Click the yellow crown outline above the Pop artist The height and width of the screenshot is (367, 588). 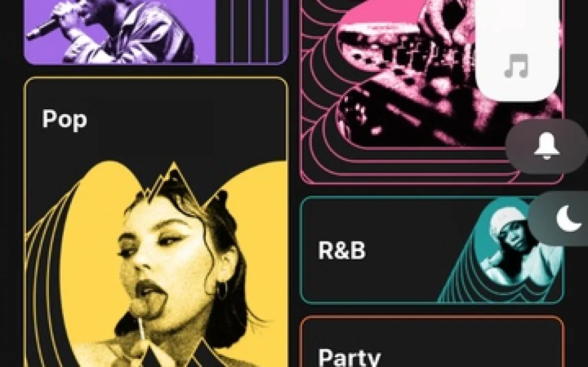click(173, 180)
